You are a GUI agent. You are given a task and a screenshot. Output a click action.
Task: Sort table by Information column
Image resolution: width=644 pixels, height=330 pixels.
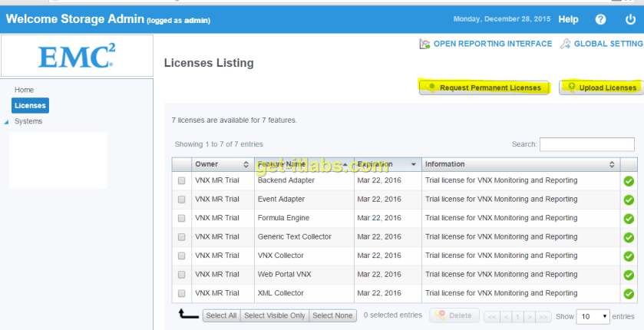520,164
